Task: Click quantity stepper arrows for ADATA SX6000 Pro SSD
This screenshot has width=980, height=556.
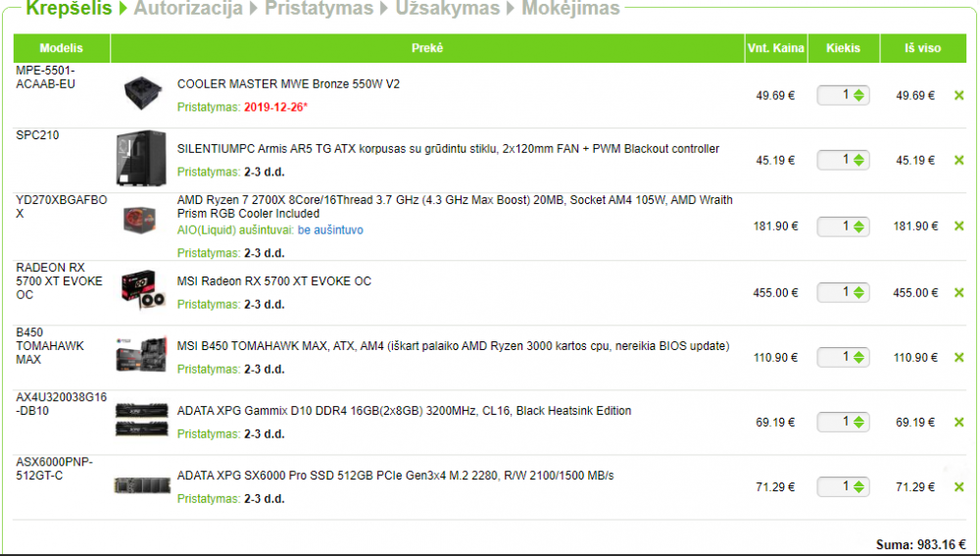Action: click(x=858, y=486)
